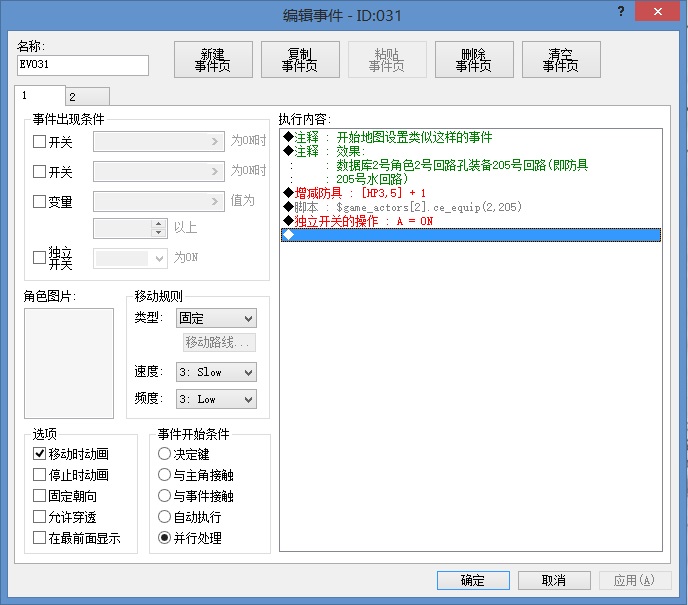
Task: Check the 停止时动画 option
Action: (39, 475)
